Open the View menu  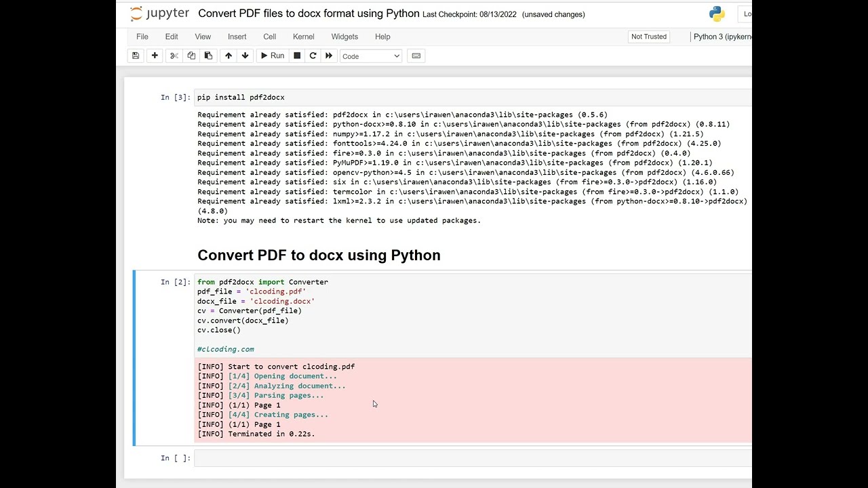point(203,37)
